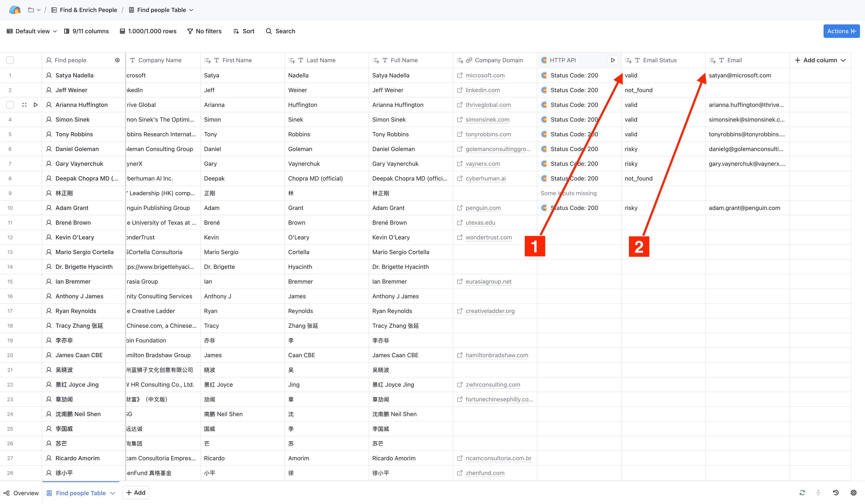Open the eurasiagroup.net link
Viewport: 865px width, 504px height.
pyautogui.click(x=488, y=281)
